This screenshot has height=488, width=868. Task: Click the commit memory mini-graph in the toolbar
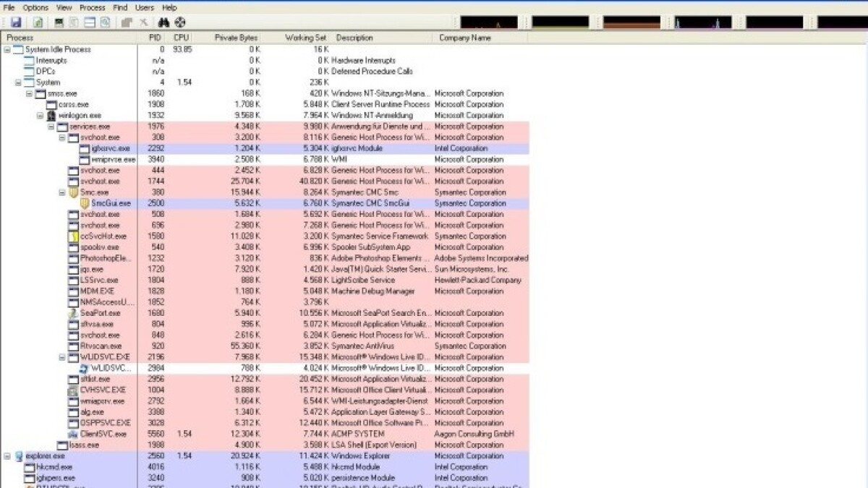point(561,22)
